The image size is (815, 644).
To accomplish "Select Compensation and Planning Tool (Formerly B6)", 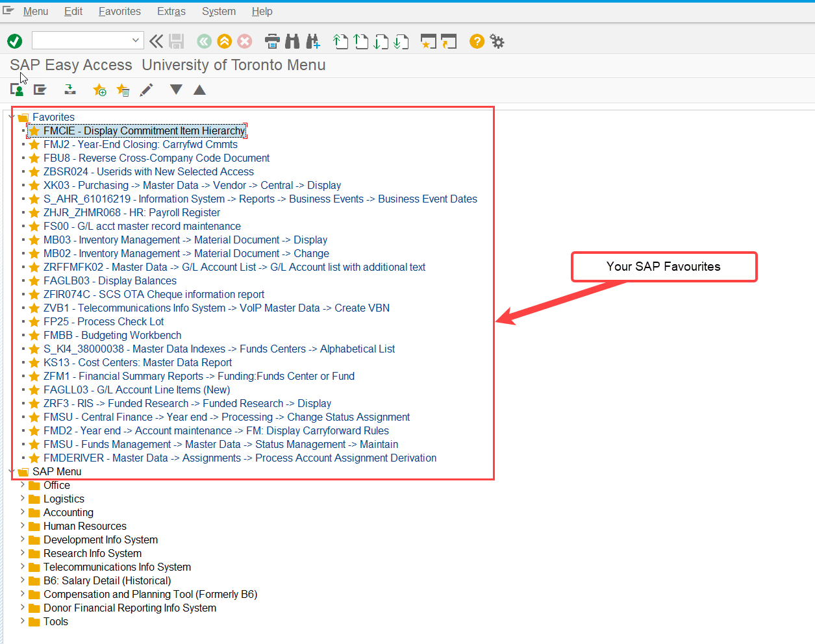I will pyautogui.click(x=150, y=594).
